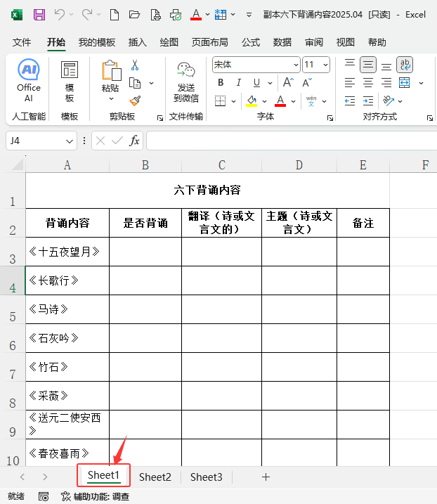
Task: Switch to the 公式 (Formulas) tab
Action: [x=251, y=42]
